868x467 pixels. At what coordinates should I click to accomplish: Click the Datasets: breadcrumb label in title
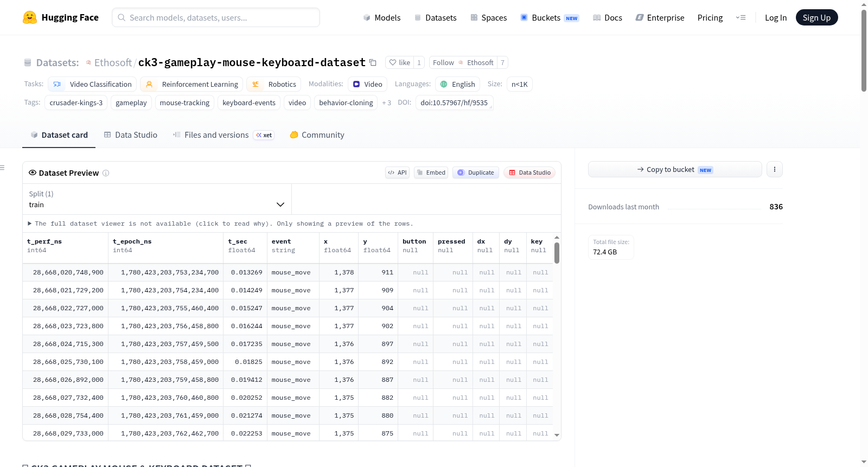tap(58, 62)
